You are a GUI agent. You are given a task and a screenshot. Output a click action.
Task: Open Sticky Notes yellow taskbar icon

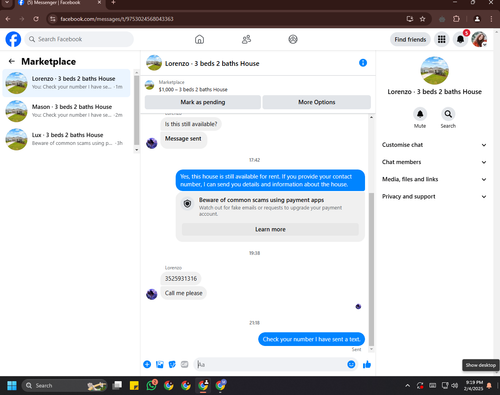(134, 386)
